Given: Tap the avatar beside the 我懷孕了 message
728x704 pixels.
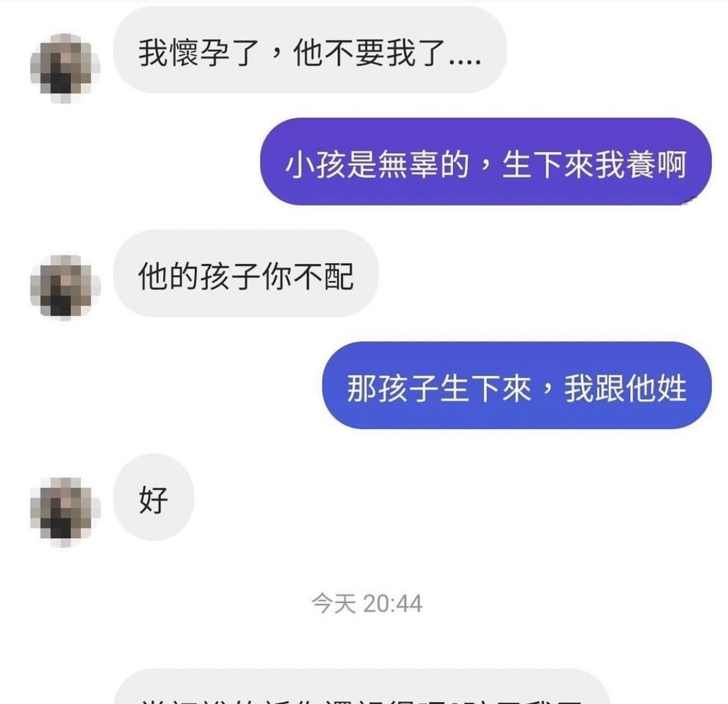Looking at the screenshot, I should click(65, 68).
